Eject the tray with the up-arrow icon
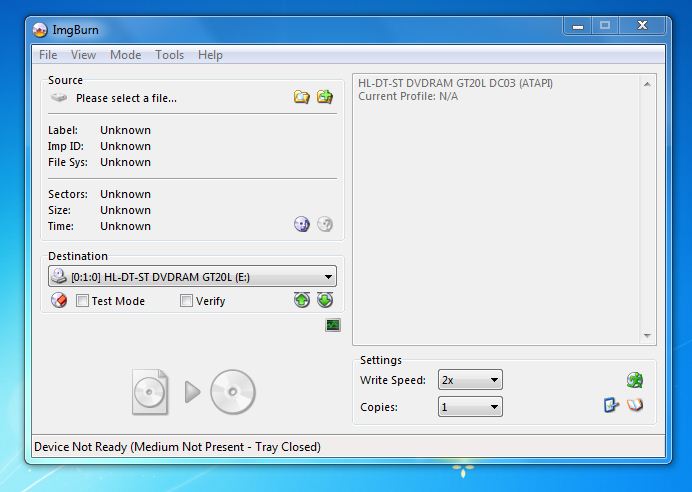Viewport: 692px width, 492px height. point(302,300)
